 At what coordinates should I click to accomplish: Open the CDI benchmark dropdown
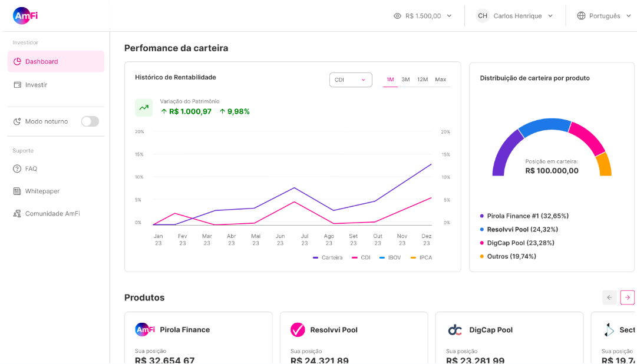point(351,80)
